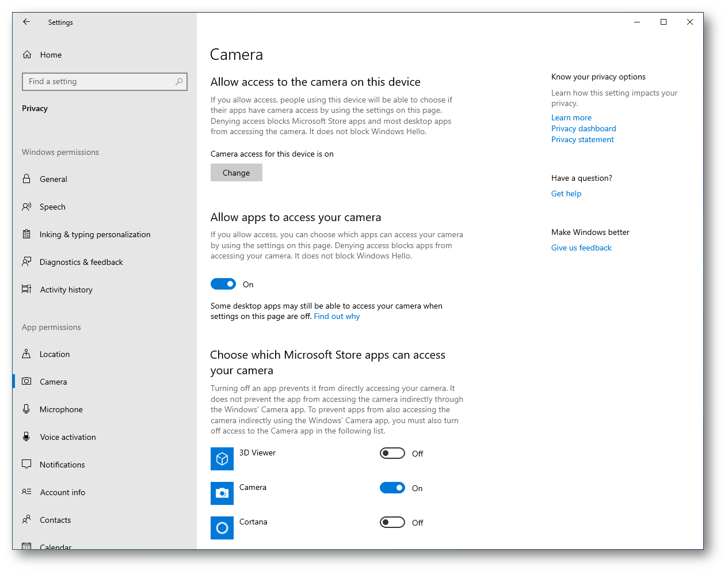Click the Camera sidebar icon

click(x=26, y=381)
